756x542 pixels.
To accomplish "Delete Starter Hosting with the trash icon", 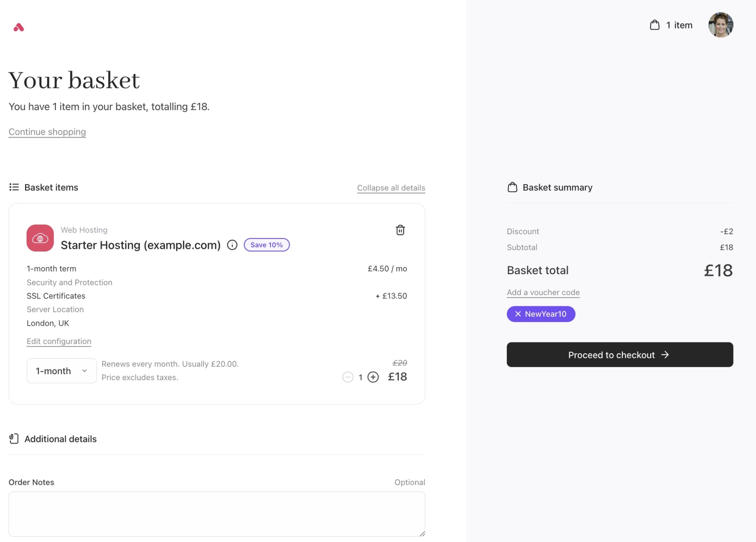I will coord(400,230).
